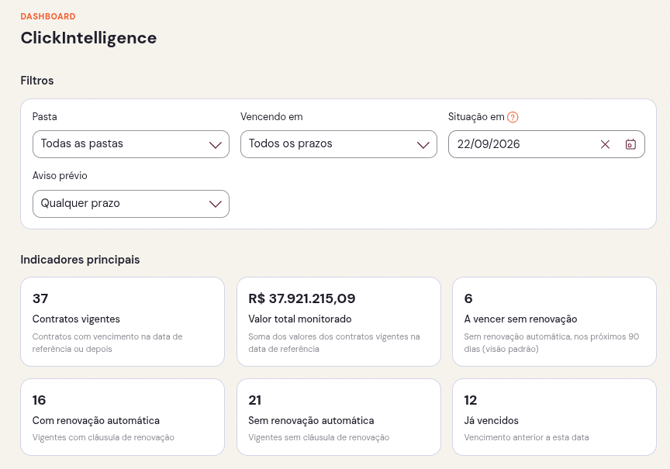This screenshot has width=670, height=469.
Task: Click description 'Vigentes com cláusula de renovação'
Action: tap(103, 437)
